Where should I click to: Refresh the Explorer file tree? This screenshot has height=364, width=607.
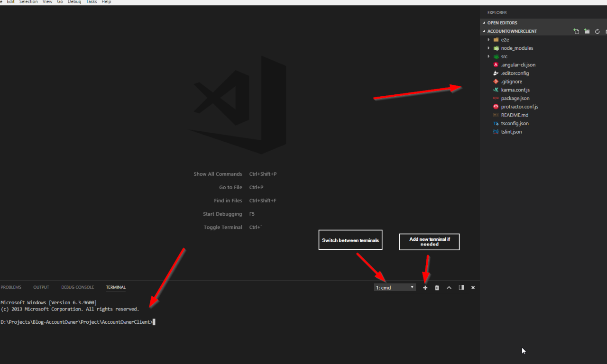tap(597, 31)
